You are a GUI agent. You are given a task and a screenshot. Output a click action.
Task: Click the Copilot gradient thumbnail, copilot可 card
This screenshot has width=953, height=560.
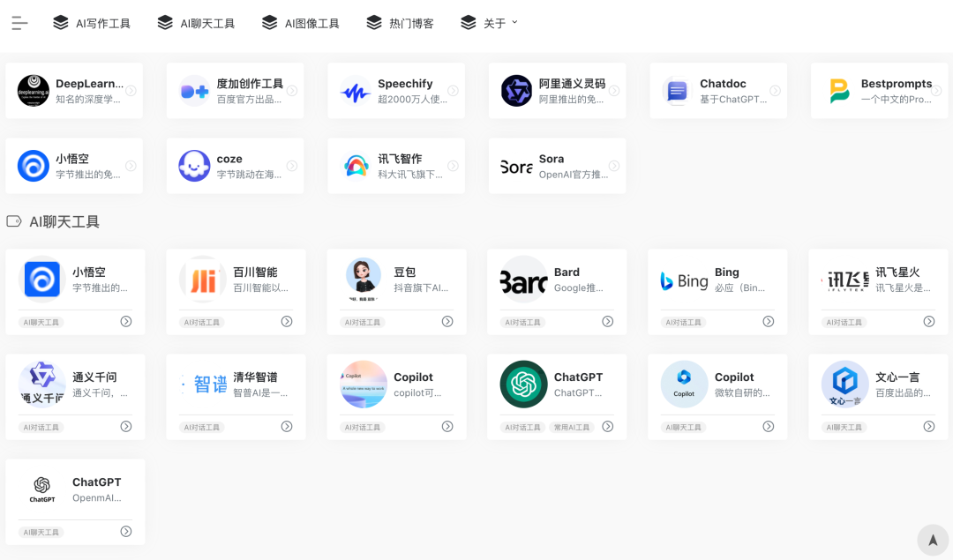click(364, 385)
